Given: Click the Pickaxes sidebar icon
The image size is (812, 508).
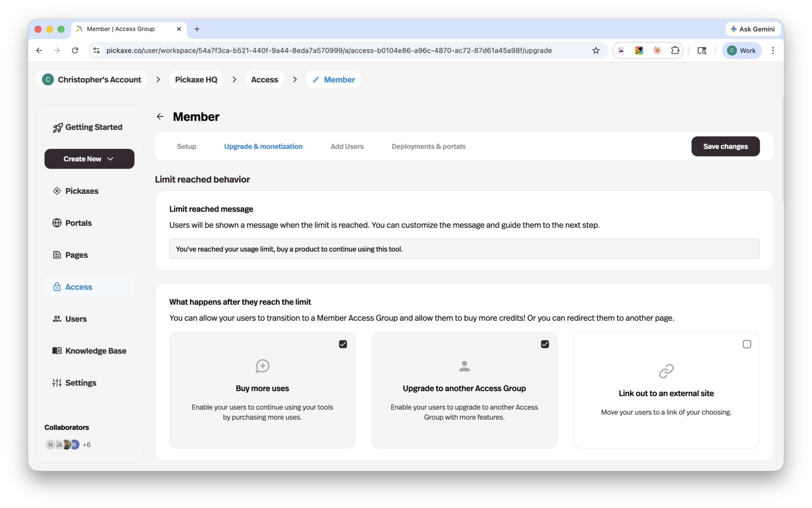Looking at the screenshot, I should coord(57,191).
